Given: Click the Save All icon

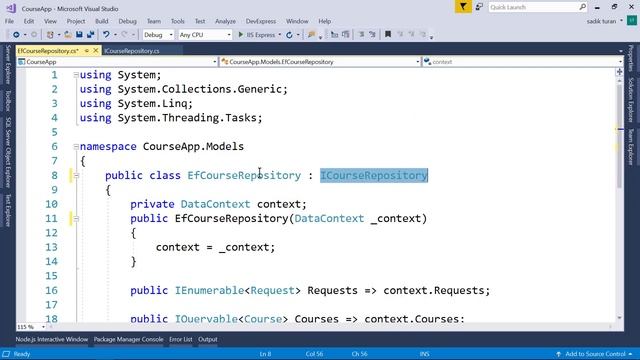Looking at the screenshot, I should pos(91,35).
